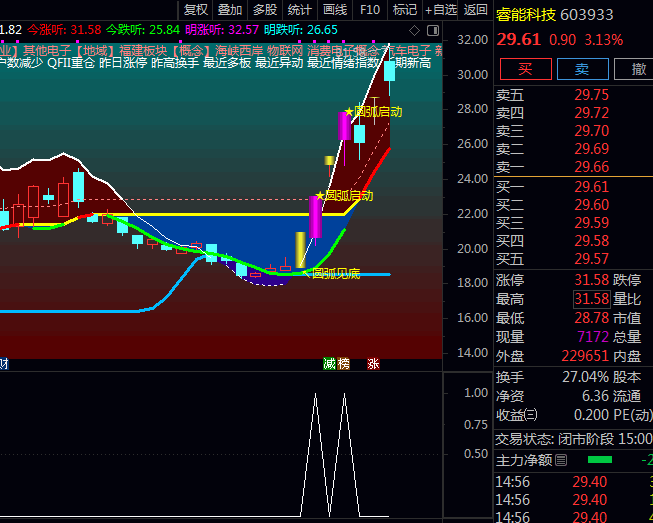The image size is (653, 523).
Task: Click the 外盘 value 229651
Action: point(585,356)
